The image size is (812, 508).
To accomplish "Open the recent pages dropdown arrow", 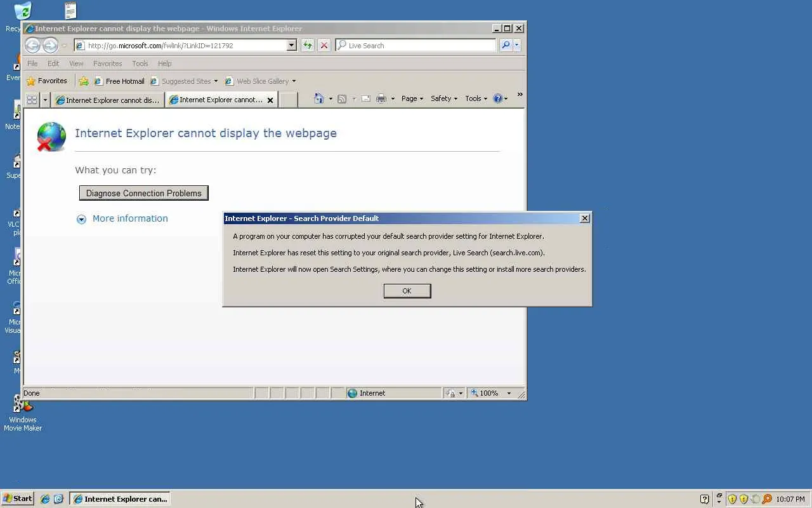I will pos(64,46).
